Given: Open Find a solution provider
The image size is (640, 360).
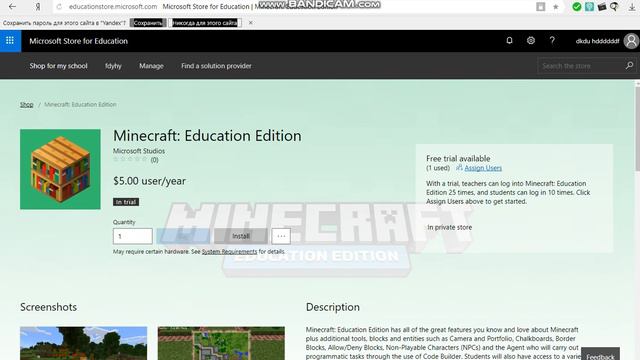Looking at the screenshot, I should (x=216, y=66).
